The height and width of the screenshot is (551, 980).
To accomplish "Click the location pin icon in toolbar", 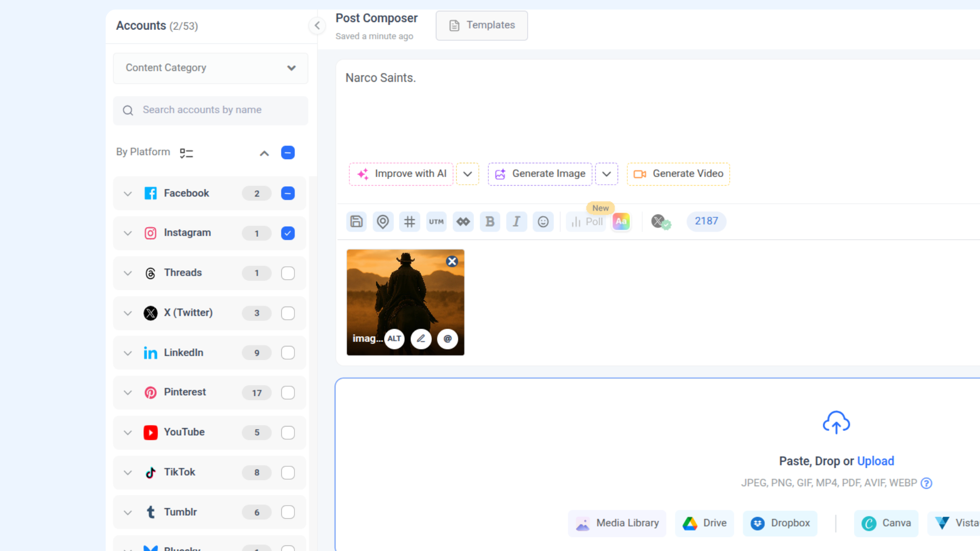I will pos(383,221).
